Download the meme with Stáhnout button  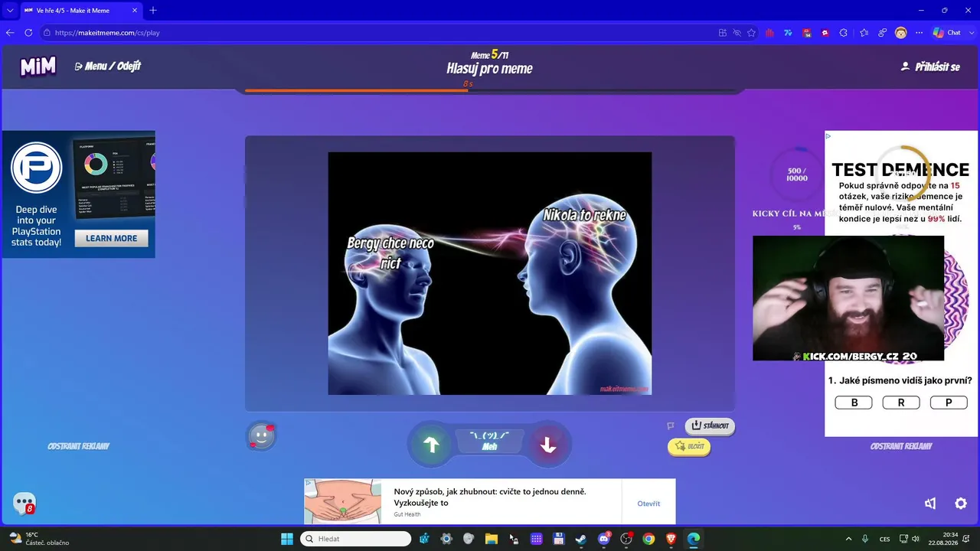(709, 425)
